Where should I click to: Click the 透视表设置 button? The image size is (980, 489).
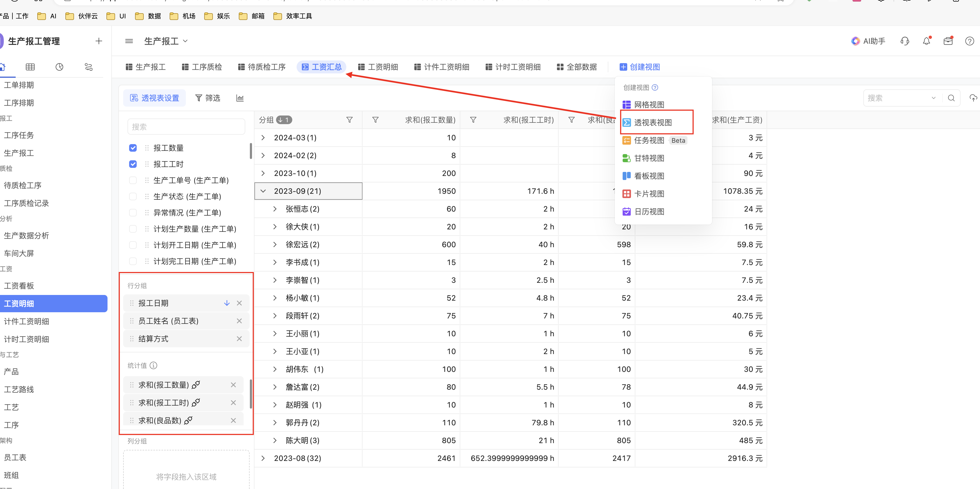point(155,98)
